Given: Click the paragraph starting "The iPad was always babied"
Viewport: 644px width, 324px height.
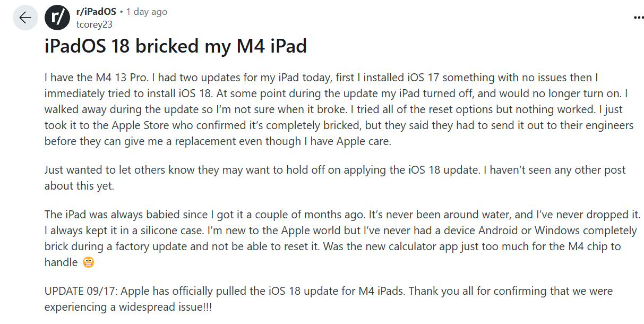Looking at the screenshot, I should [x=342, y=238].
